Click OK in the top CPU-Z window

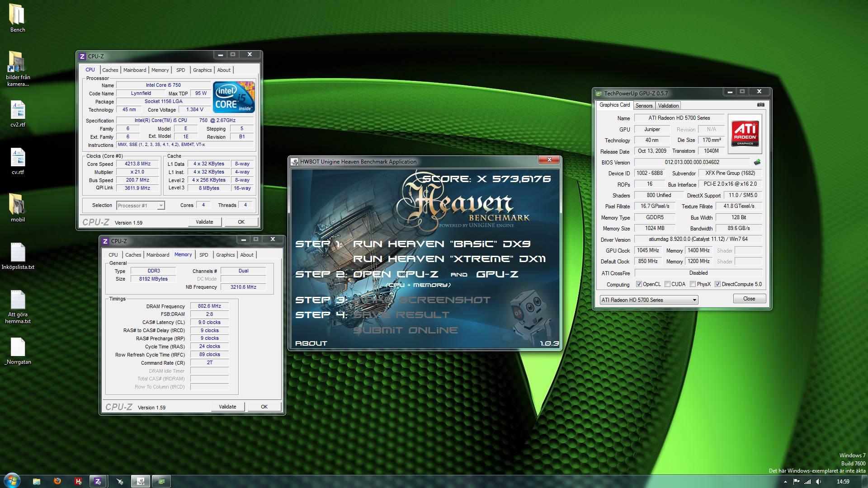241,222
